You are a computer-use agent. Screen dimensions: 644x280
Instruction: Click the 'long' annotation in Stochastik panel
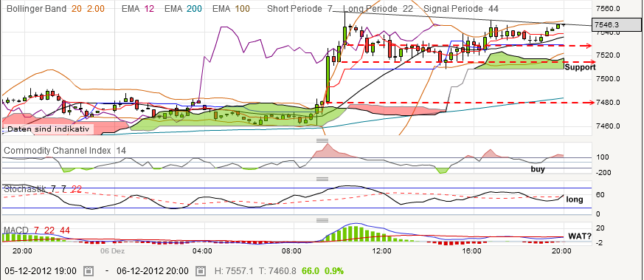(575, 199)
